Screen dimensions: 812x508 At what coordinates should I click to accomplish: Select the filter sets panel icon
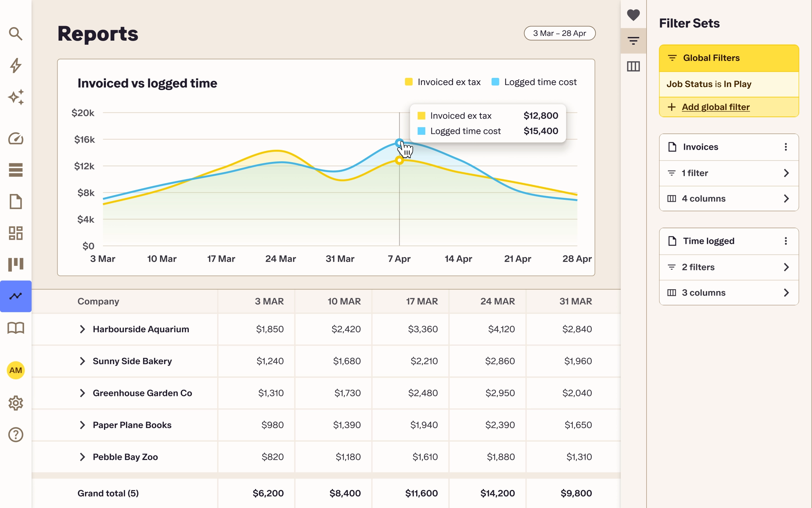[633, 41]
